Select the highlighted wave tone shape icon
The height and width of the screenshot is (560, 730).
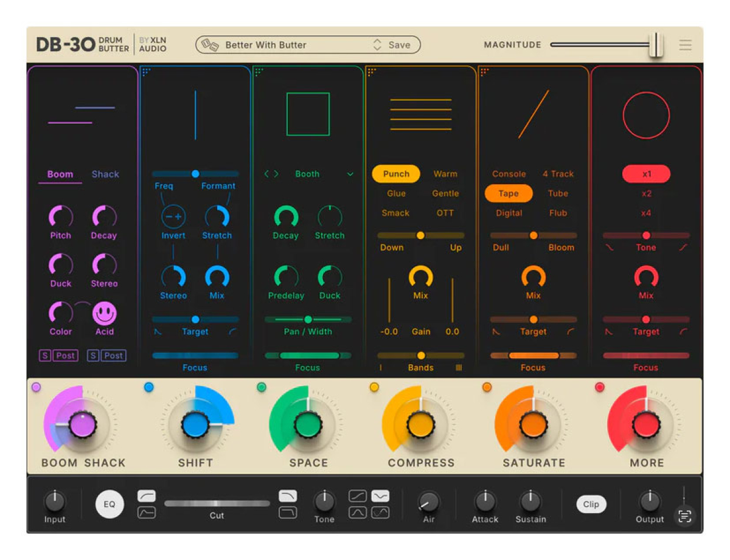[380, 496]
